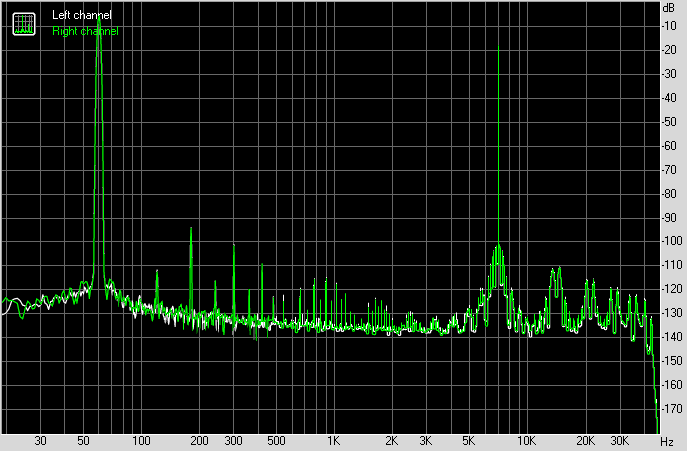Screen dimensions: 687x451
Task: Click the "-60" dB axis value
Action: (669, 146)
